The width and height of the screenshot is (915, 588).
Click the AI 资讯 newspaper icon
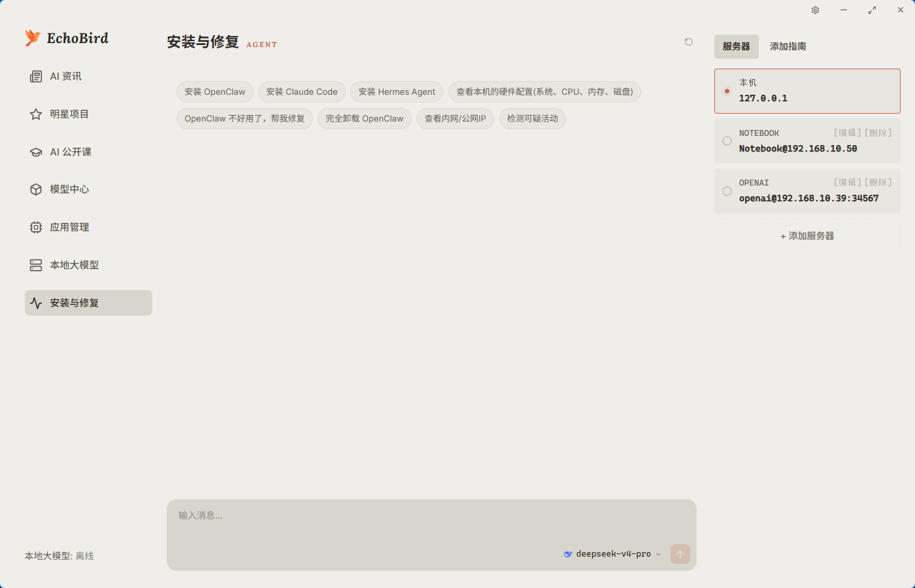(x=36, y=76)
